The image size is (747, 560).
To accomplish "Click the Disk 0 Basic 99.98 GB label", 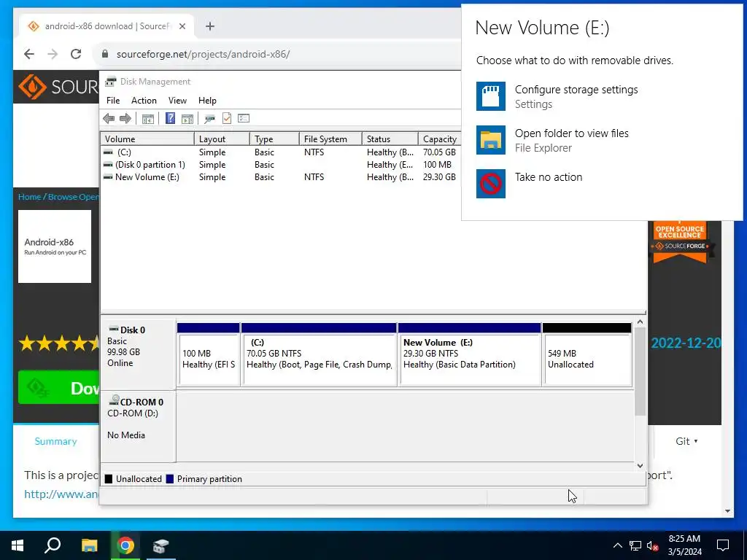I will [137, 354].
